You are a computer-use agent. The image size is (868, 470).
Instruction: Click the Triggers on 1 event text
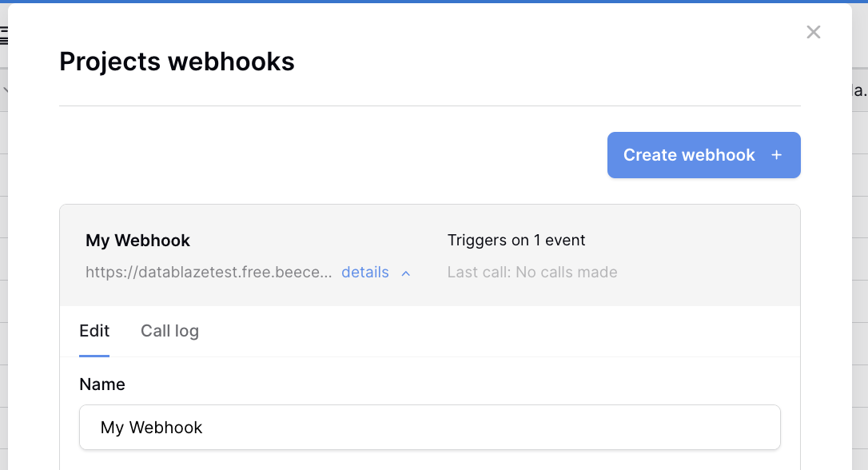point(516,241)
